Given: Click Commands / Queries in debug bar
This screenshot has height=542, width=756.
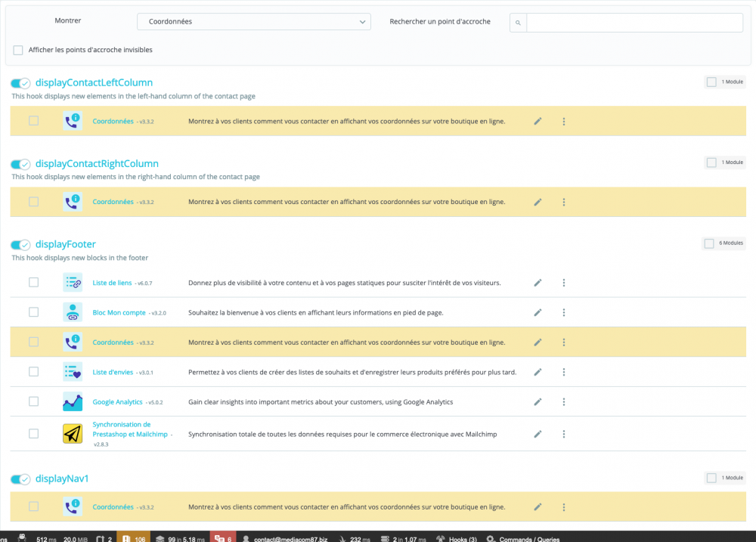Looking at the screenshot, I should (523, 539).
